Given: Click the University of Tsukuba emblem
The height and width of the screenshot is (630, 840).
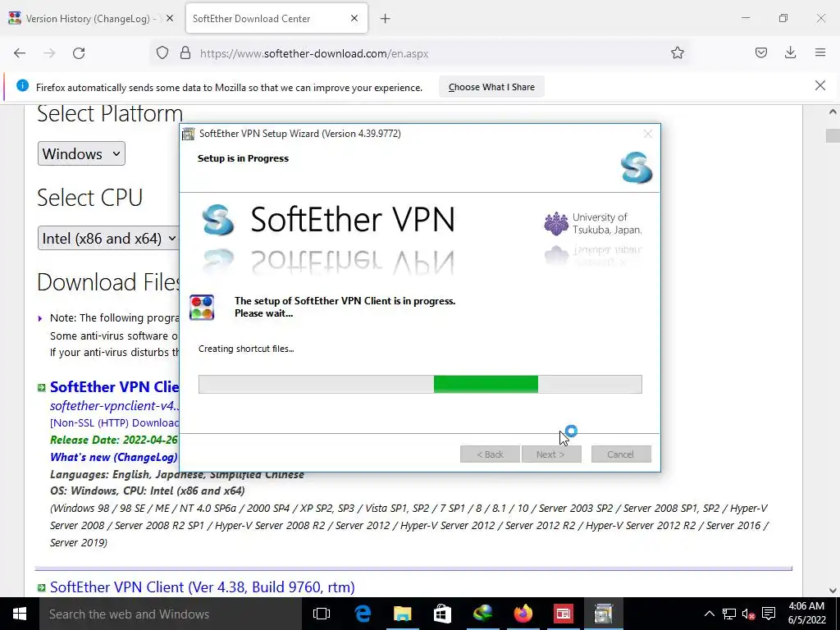Looking at the screenshot, I should click(x=556, y=223).
